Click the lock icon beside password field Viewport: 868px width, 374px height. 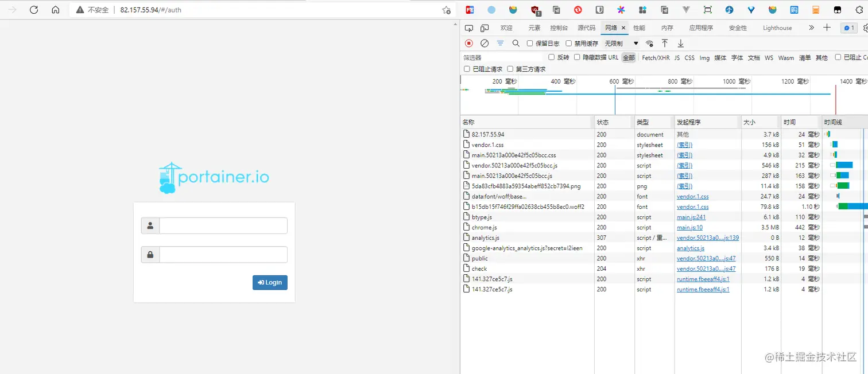click(150, 255)
